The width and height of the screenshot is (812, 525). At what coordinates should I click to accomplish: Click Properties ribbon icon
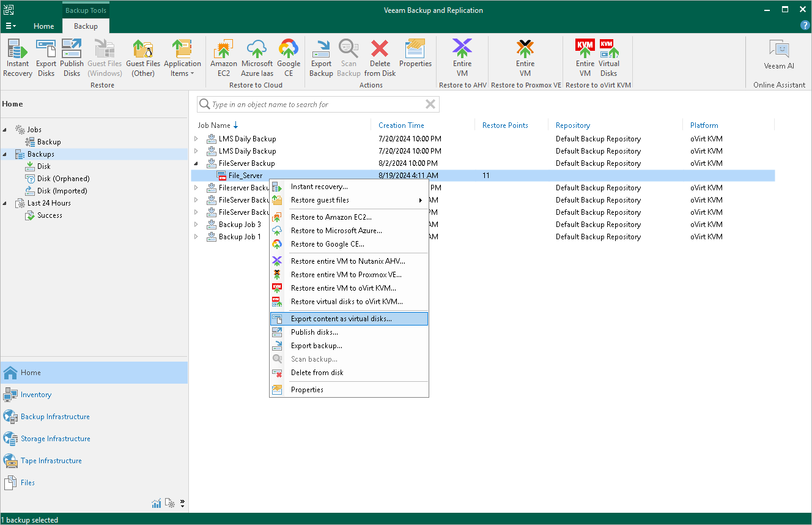tap(415, 54)
